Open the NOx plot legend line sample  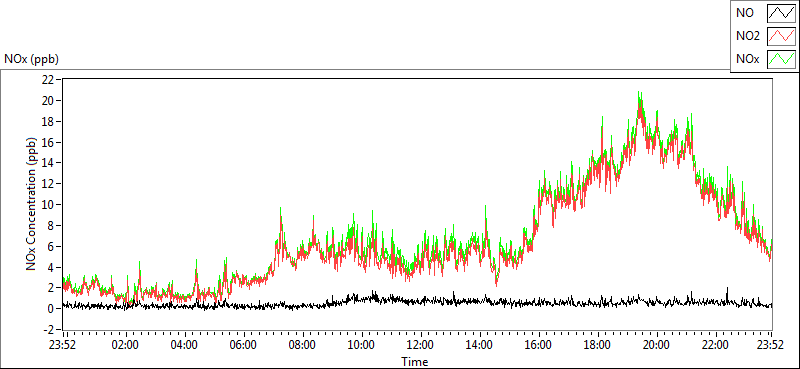(x=781, y=59)
